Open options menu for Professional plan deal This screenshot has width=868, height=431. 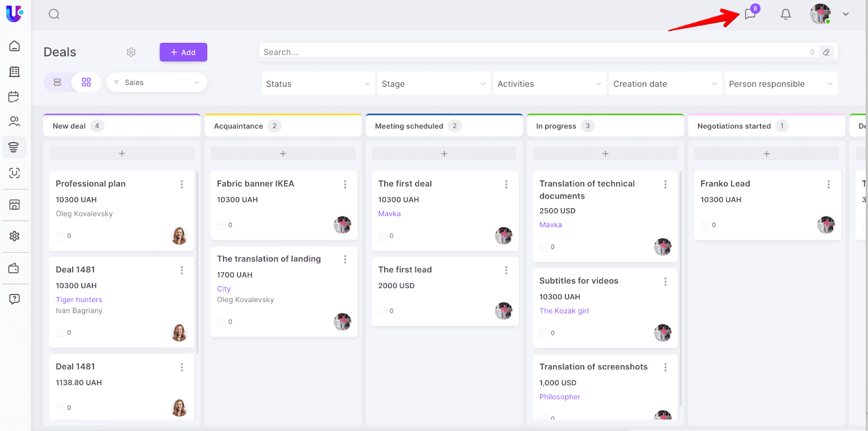coord(182,184)
